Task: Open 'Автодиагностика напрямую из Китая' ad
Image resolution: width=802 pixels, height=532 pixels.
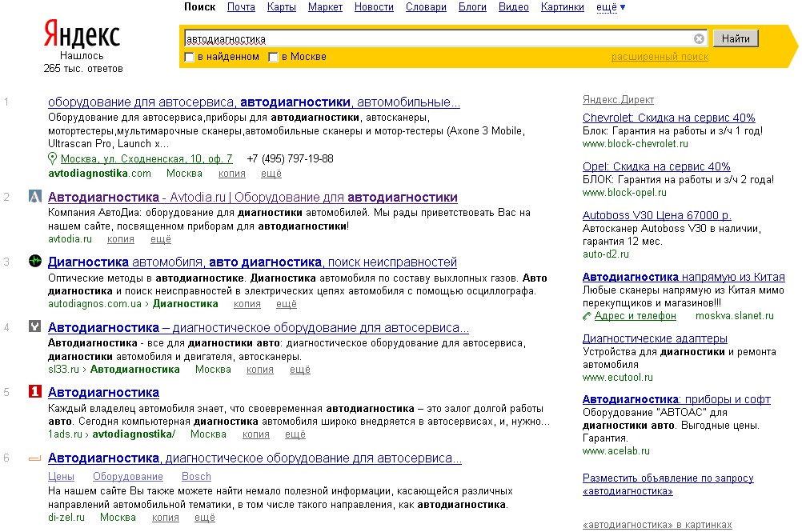Action: [x=684, y=277]
